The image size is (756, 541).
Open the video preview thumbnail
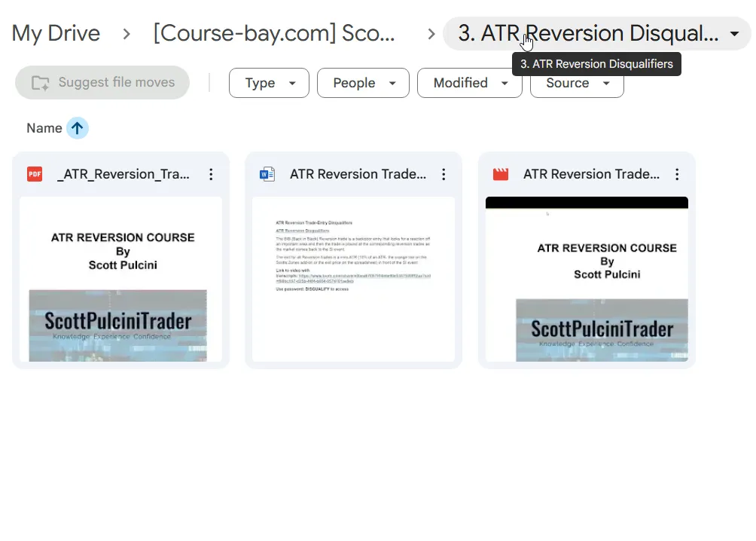point(587,279)
